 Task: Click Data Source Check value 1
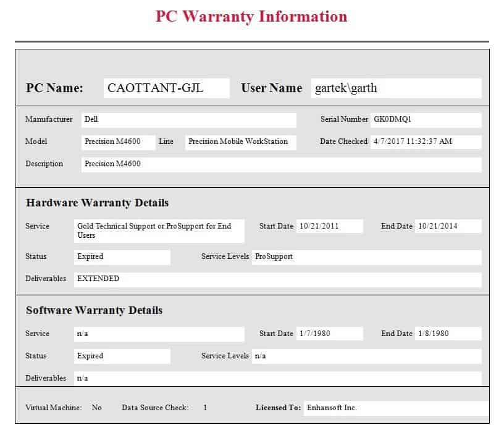205,408
